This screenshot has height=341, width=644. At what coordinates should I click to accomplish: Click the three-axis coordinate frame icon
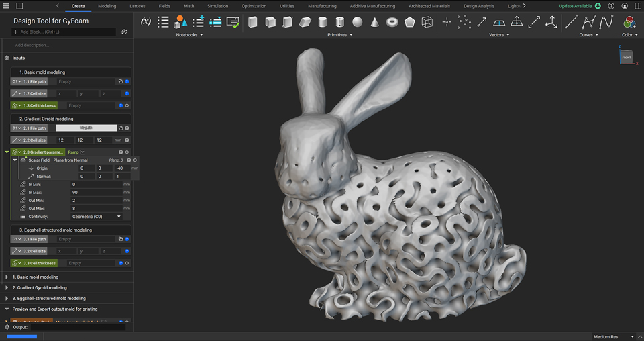tap(551, 22)
